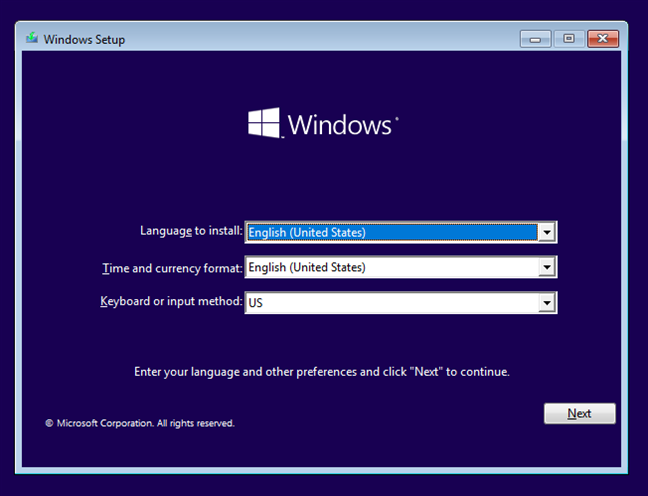Expand the Keyboard or input method dropdown arrow
The image size is (648, 496).
coord(546,302)
